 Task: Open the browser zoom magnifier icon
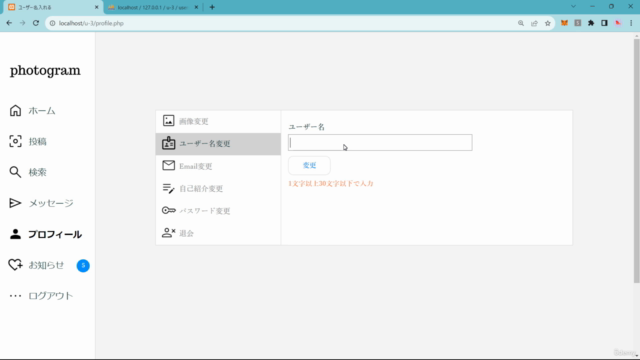coord(521,23)
